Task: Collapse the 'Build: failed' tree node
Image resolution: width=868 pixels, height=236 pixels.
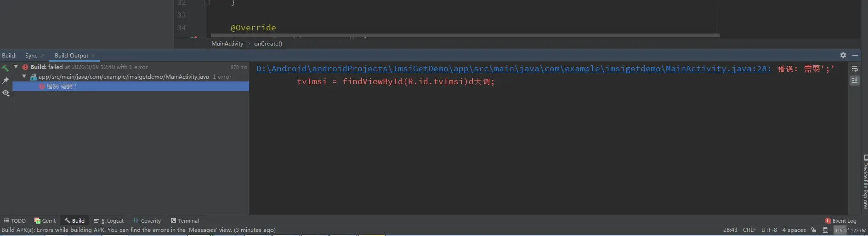Action: 16,67
